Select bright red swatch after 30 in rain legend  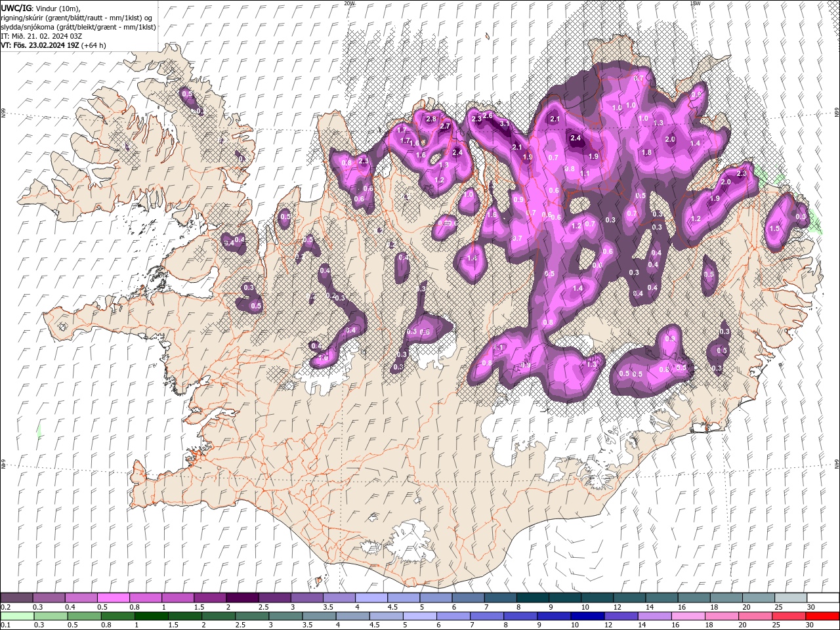(x=821, y=616)
